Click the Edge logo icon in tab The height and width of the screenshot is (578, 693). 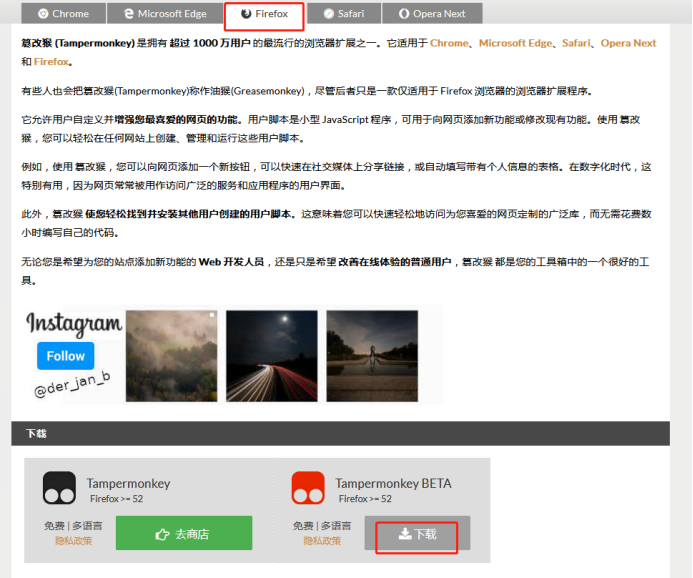129,14
